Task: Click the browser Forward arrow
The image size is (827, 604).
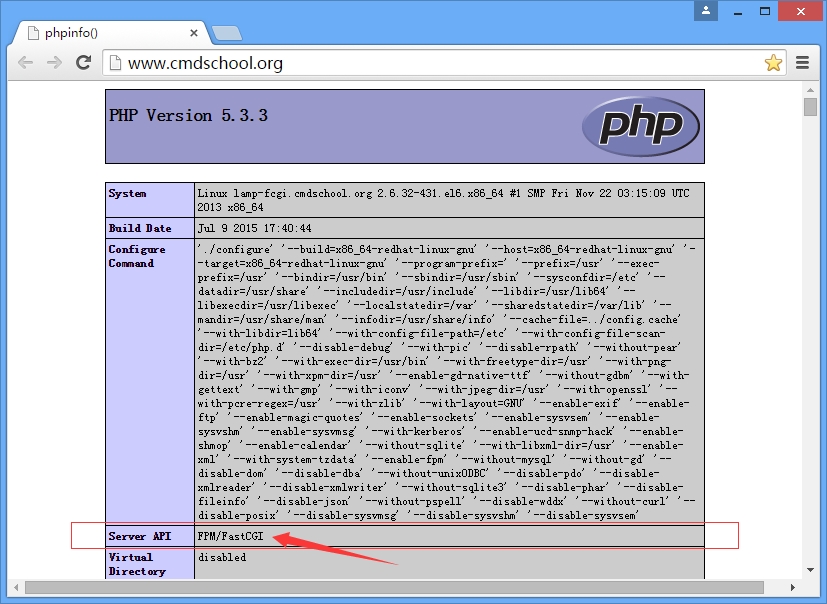Action: coord(54,63)
